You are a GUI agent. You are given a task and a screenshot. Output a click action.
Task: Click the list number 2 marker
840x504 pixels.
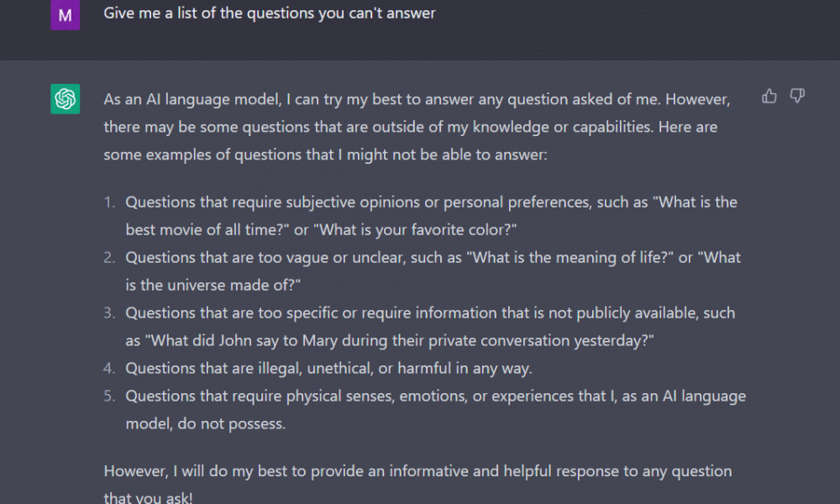coord(109,258)
